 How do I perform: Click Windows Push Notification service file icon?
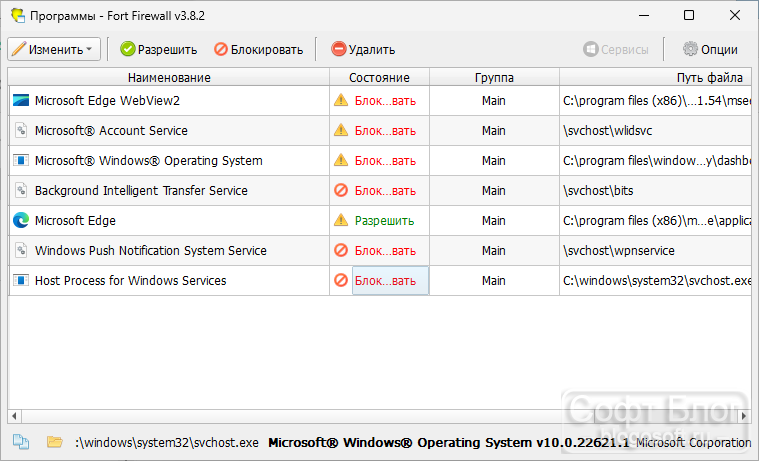click(x=21, y=250)
